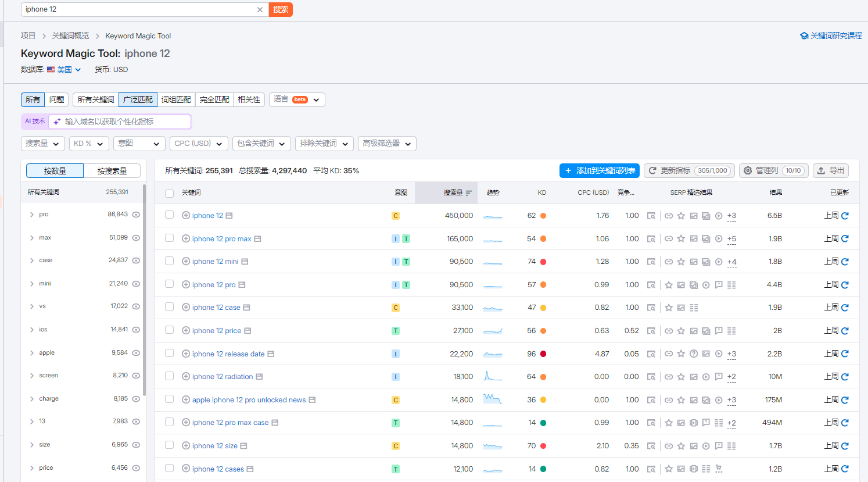The image size is (868, 482).
Task: Open the 包含关键词 dropdown
Action: 261,144
